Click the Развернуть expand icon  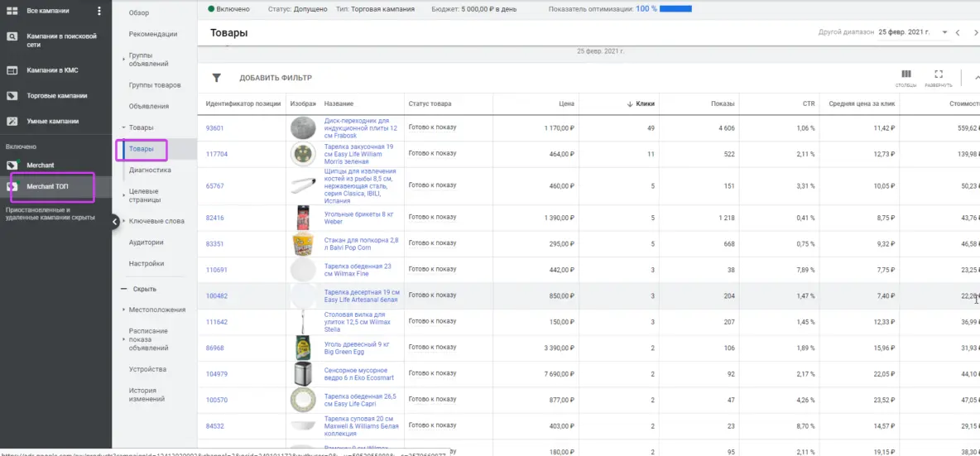pos(939,74)
